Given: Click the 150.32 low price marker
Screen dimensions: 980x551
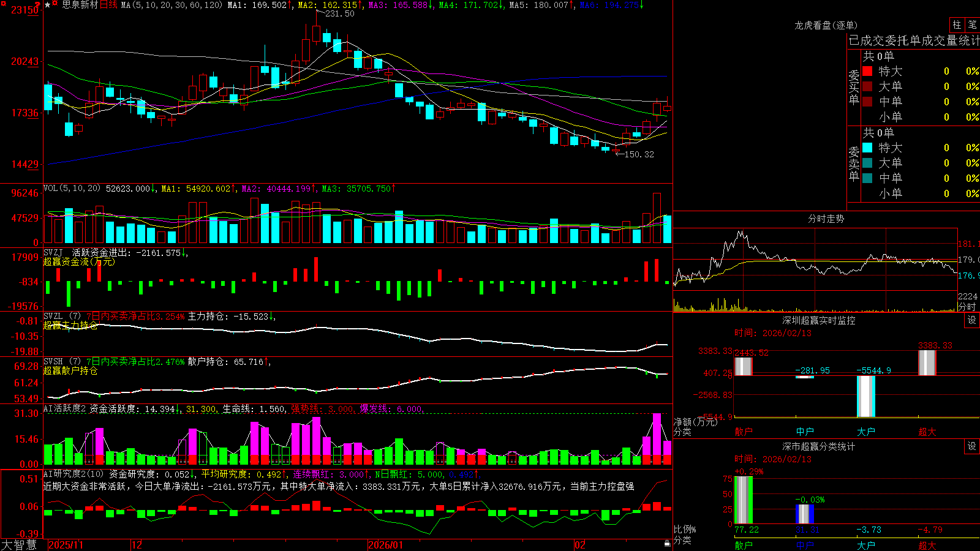Looking at the screenshot, I should (x=639, y=154).
